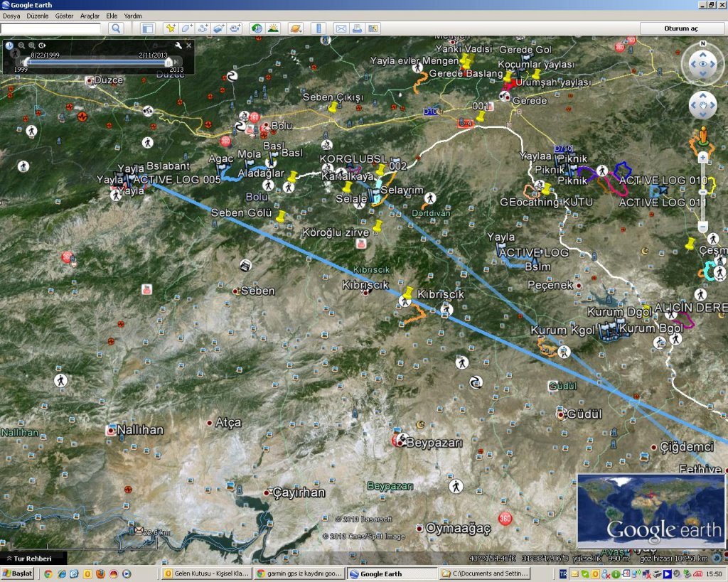Select the ruler measurement tool
This screenshot has width=728, height=582.
[x=318, y=28]
